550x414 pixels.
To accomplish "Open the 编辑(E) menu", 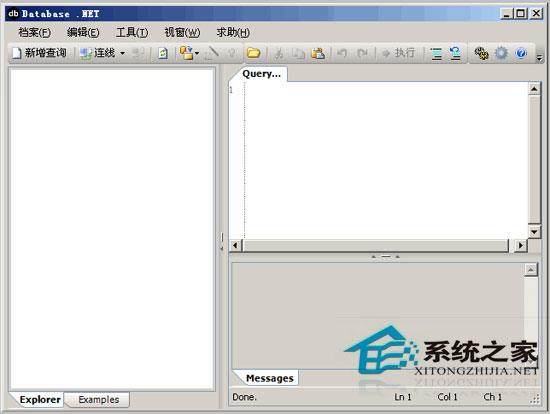I will (83, 32).
